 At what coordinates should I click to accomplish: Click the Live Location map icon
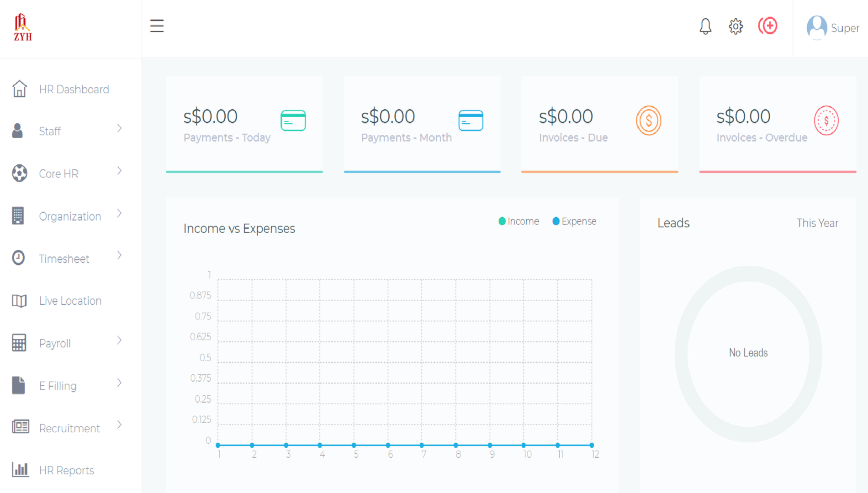point(19,301)
